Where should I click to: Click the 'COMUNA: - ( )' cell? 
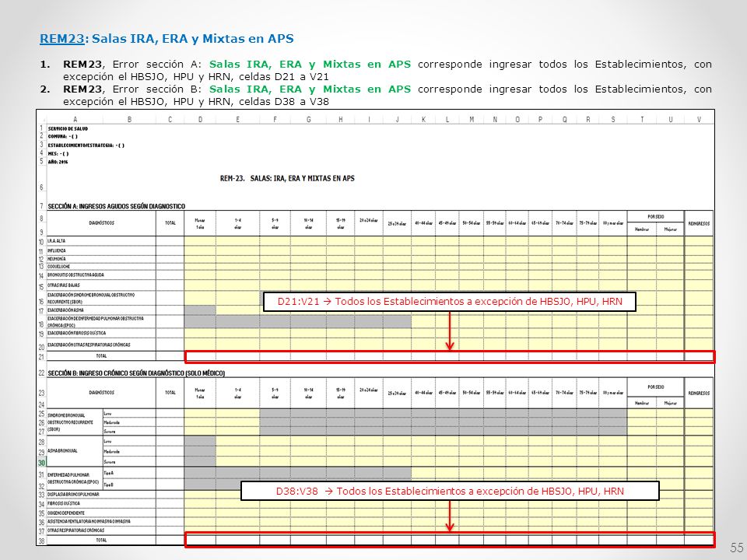(x=62, y=137)
